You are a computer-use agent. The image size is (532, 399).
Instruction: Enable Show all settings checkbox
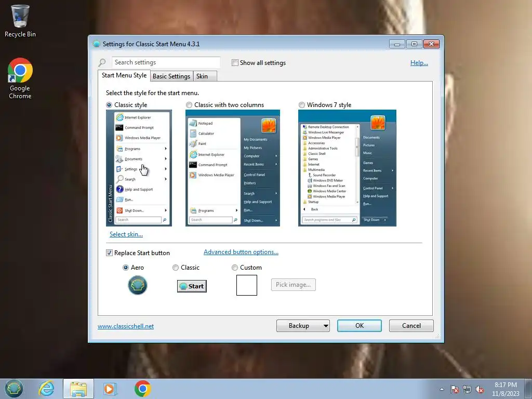[235, 62]
